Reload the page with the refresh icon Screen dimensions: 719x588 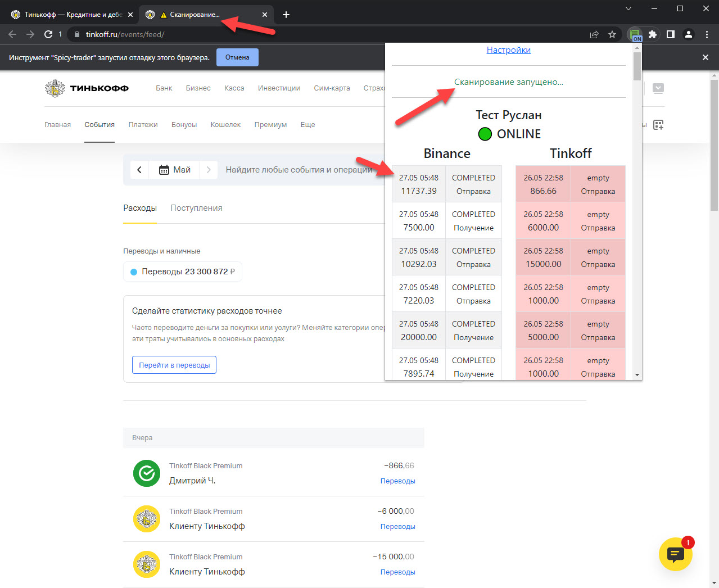click(48, 34)
